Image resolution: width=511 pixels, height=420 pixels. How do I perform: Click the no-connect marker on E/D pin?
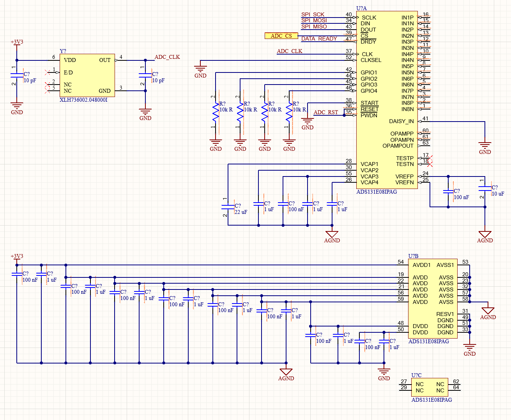(x=48, y=72)
